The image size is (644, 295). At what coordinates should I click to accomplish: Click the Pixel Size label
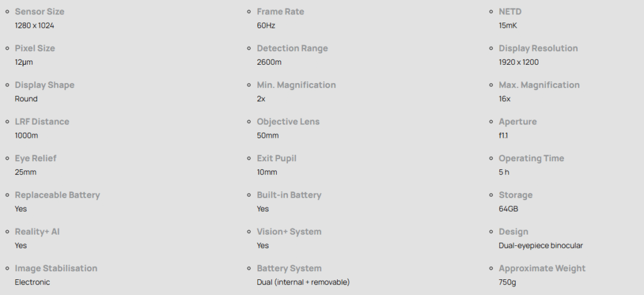pyautogui.click(x=35, y=48)
